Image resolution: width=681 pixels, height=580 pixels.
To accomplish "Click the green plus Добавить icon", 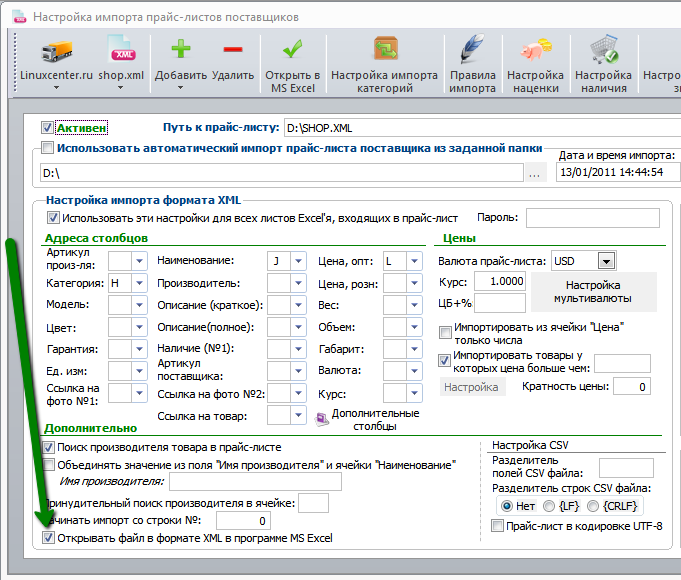I will (181, 49).
